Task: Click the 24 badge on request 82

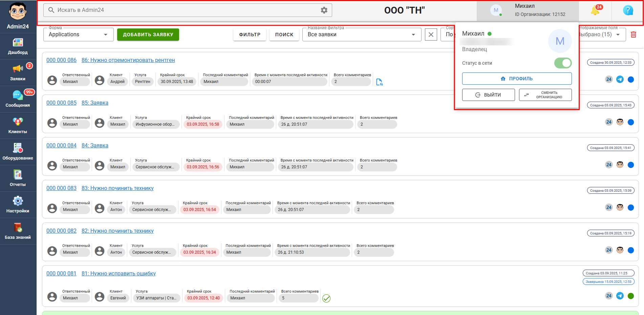Action: (x=609, y=250)
